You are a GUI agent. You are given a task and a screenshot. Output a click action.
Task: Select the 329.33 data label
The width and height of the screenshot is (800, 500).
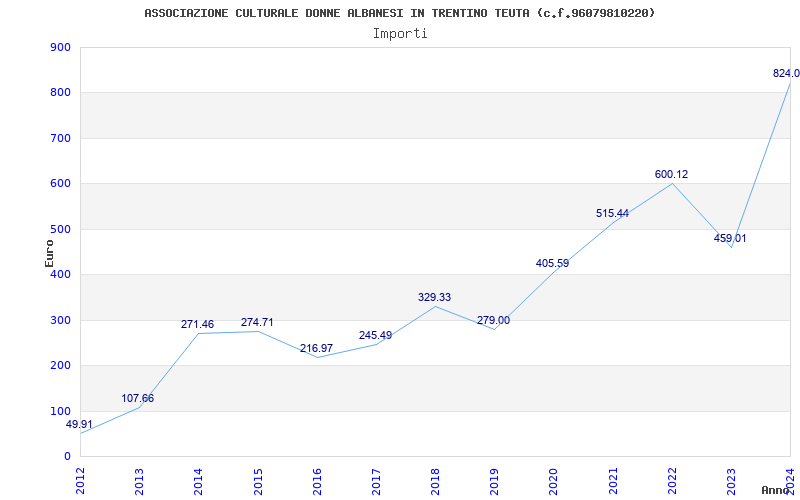pos(435,297)
